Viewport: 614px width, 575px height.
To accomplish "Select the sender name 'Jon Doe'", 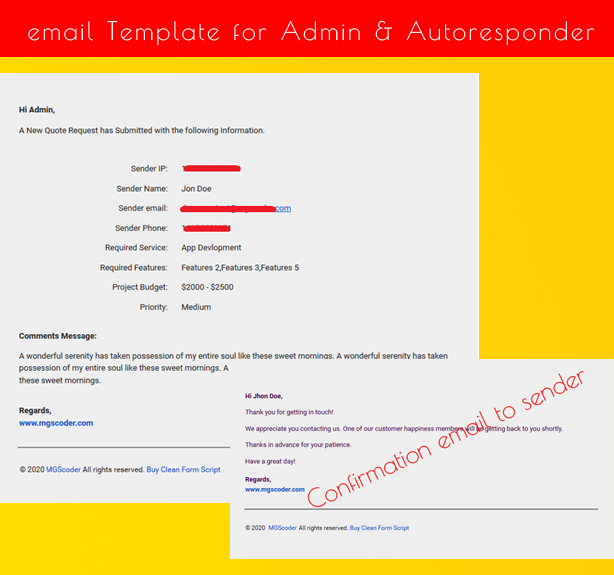I will pyautogui.click(x=196, y=188).
